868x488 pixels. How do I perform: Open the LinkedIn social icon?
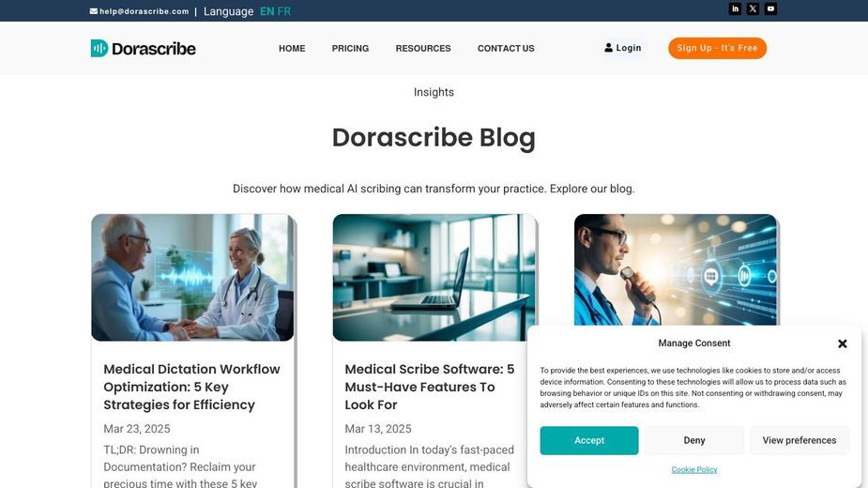735,8
